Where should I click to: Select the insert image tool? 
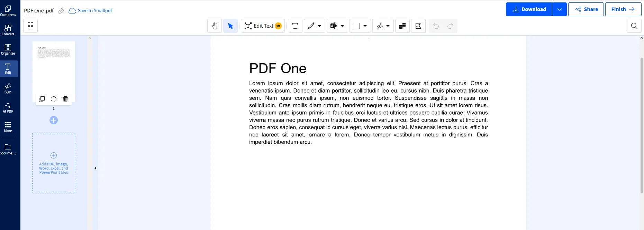point(418,26)
